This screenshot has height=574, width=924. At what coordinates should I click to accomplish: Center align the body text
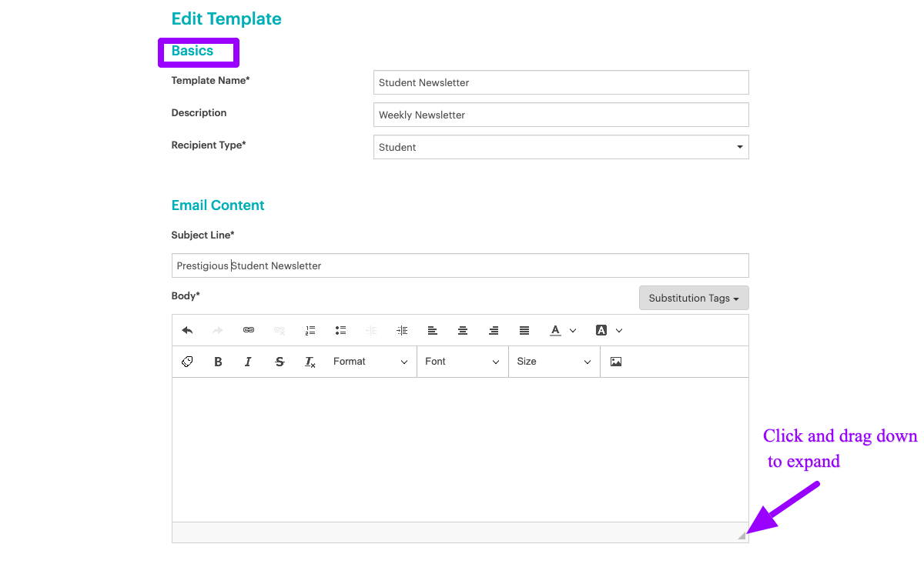(463, 330)
